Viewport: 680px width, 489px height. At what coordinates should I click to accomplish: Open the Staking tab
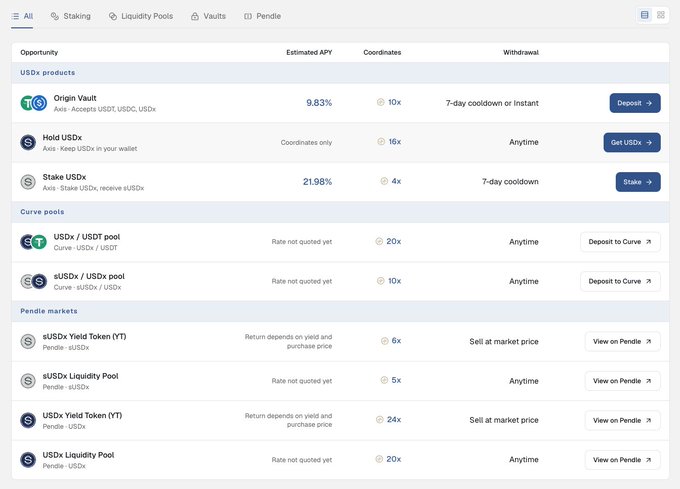pyautogui.click(x=71, y=16)
